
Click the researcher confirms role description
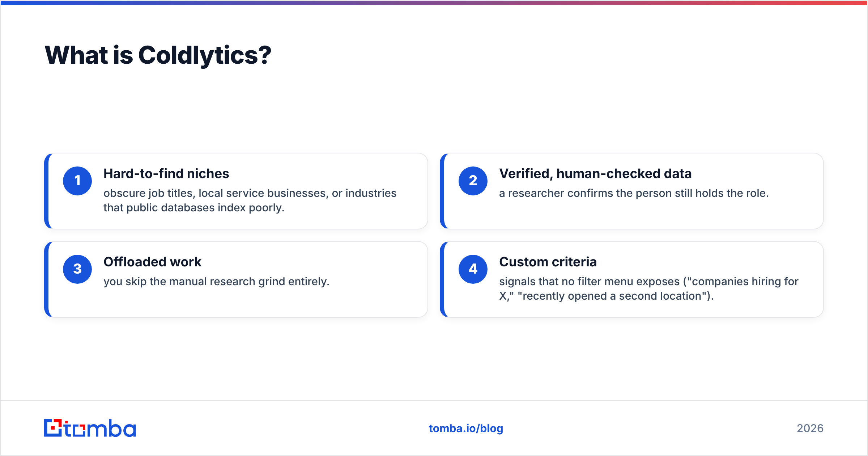click(634, 193)
